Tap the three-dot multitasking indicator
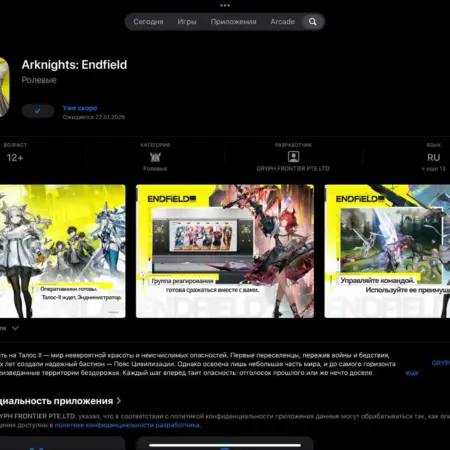450x450 pixels. click(x=225, y=5)
